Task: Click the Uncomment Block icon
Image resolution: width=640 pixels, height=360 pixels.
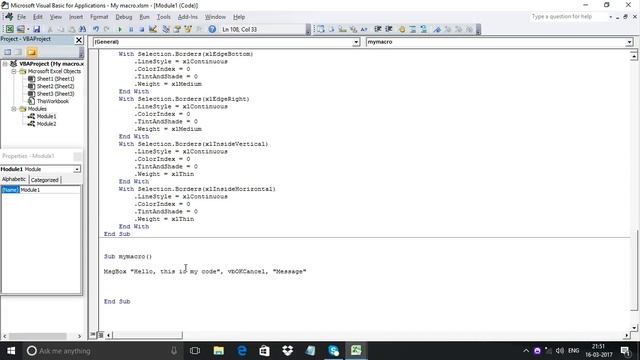Action: point(424,29)
